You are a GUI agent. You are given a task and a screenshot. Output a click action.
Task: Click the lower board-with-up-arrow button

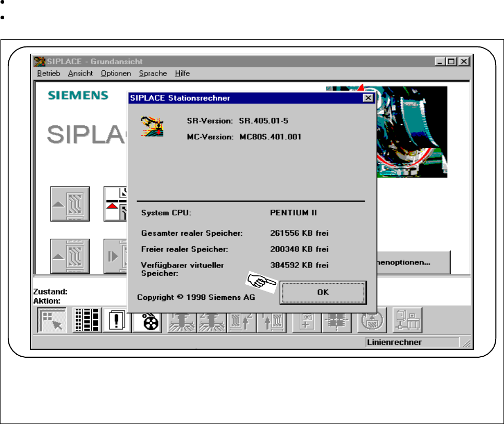(70, 257)
